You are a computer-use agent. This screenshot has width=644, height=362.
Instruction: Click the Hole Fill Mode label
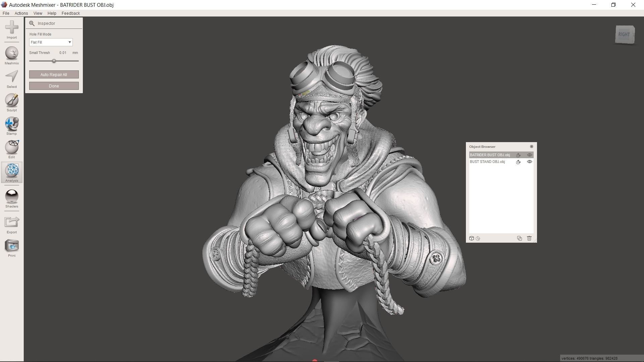tap(40, 34)
